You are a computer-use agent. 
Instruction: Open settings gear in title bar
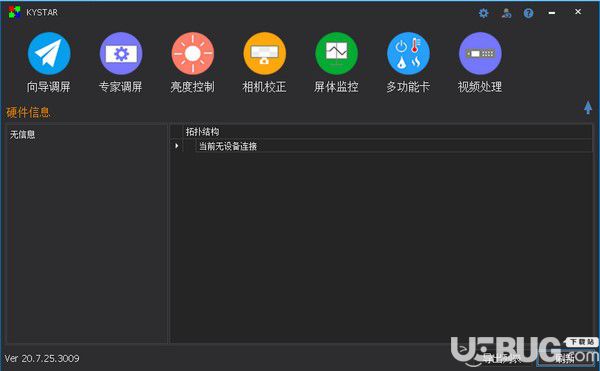click(484, 13)
